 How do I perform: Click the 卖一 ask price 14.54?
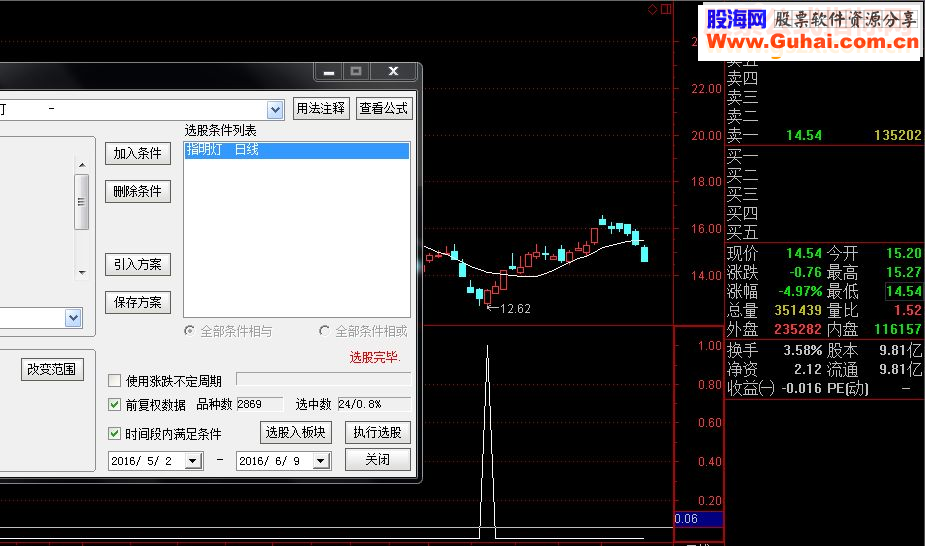(x=804, y=136)
